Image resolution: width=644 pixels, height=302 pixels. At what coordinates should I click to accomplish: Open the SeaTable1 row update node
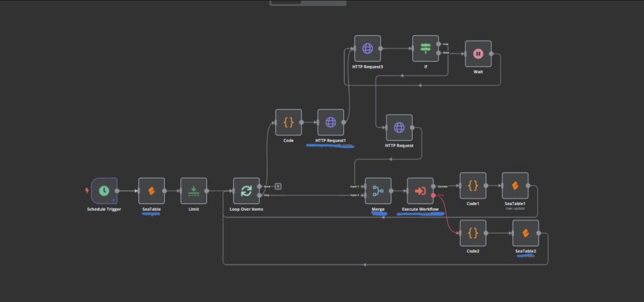(x=515, y=185)
